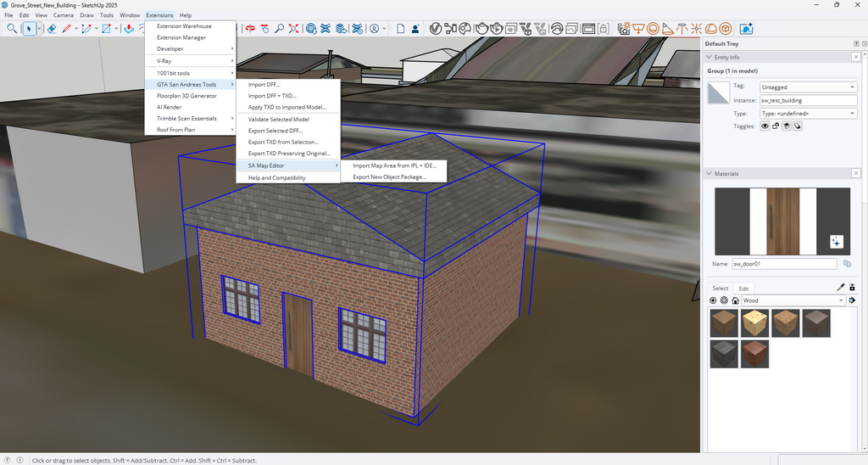The image size is (868, 465).
Task: Click the material Name field sw_door01
Action: pos(784,264)
